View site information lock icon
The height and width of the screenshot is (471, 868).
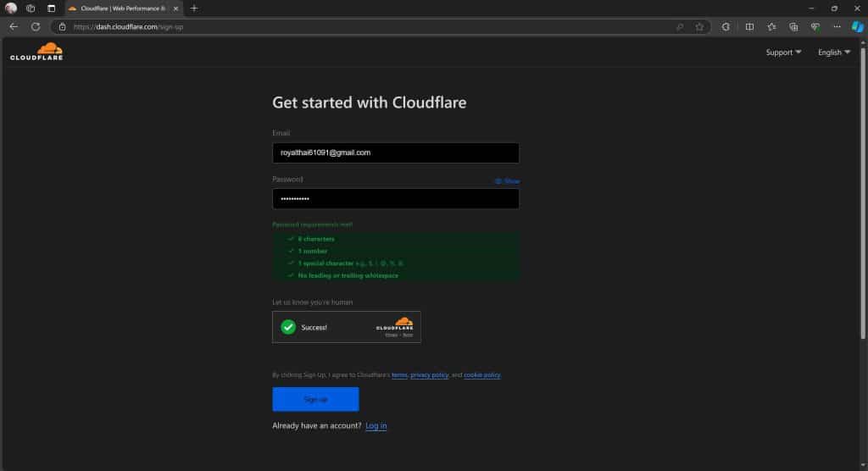click(x=62, y=26)
